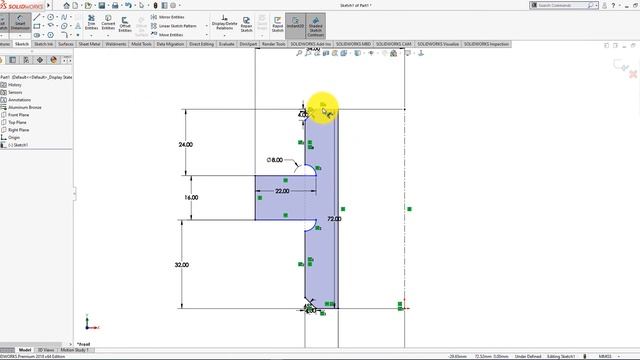Viewport: 640px width, 360px height.
Task: Click the Print icon
Action: pos(115,5)
